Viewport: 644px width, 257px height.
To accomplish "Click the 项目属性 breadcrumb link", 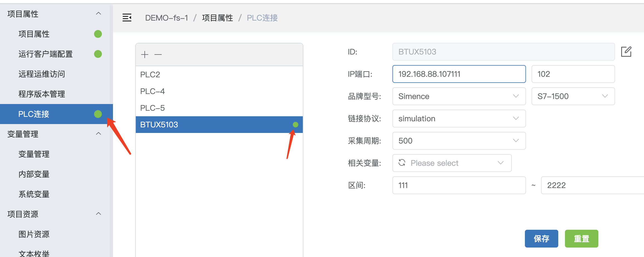I will [x=217, y=18].
